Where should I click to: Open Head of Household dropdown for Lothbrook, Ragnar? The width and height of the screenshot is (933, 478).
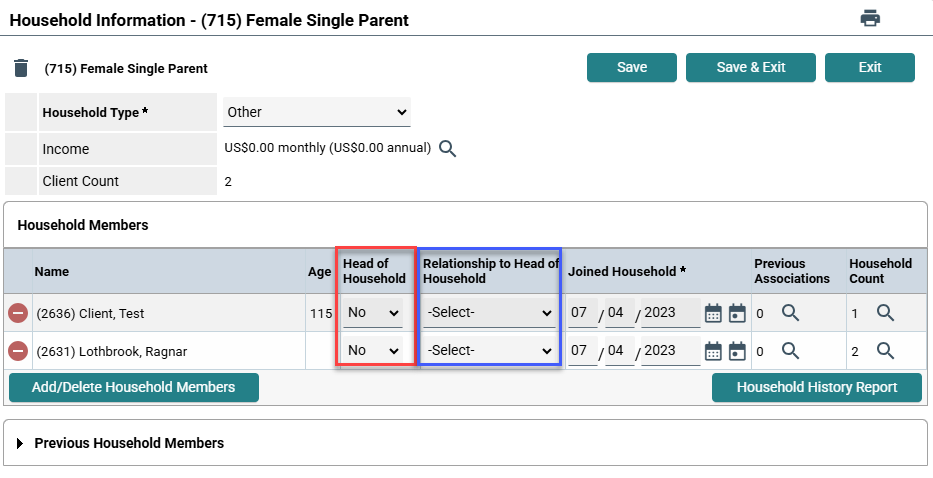click(x=373, y=351)
